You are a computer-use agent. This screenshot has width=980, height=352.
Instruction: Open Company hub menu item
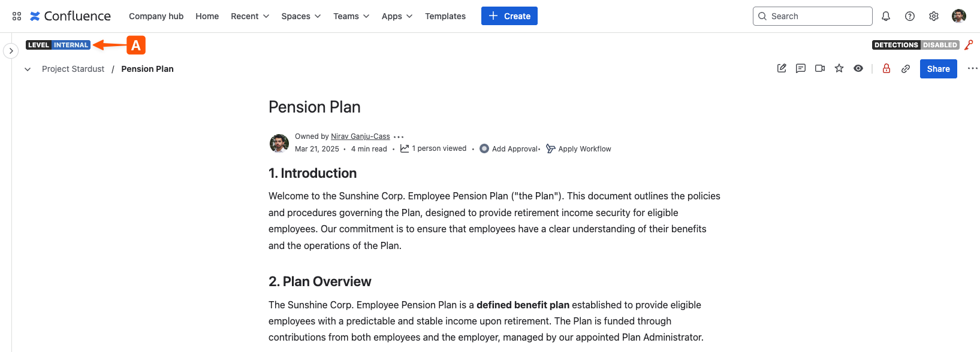click(x=156, y=16)
